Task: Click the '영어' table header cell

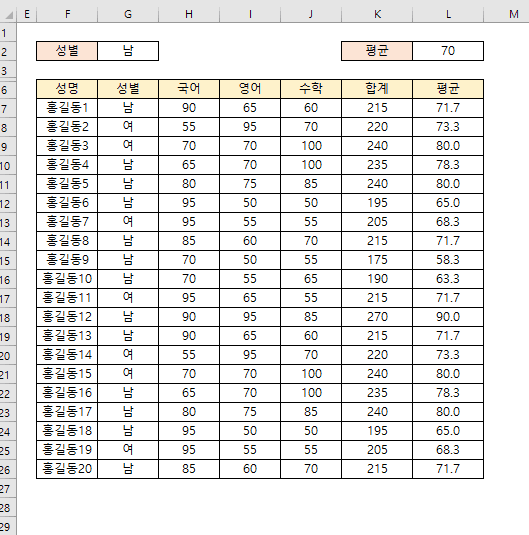Action: pos(250,89)
